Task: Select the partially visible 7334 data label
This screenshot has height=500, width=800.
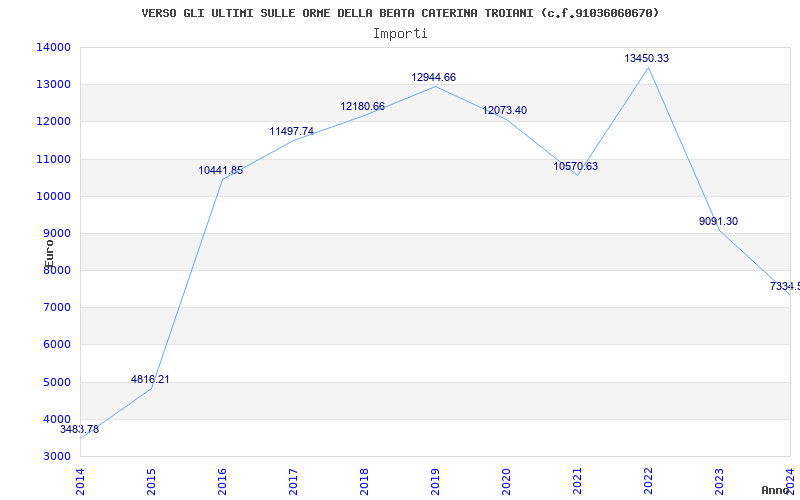Action: pos(785,286)
